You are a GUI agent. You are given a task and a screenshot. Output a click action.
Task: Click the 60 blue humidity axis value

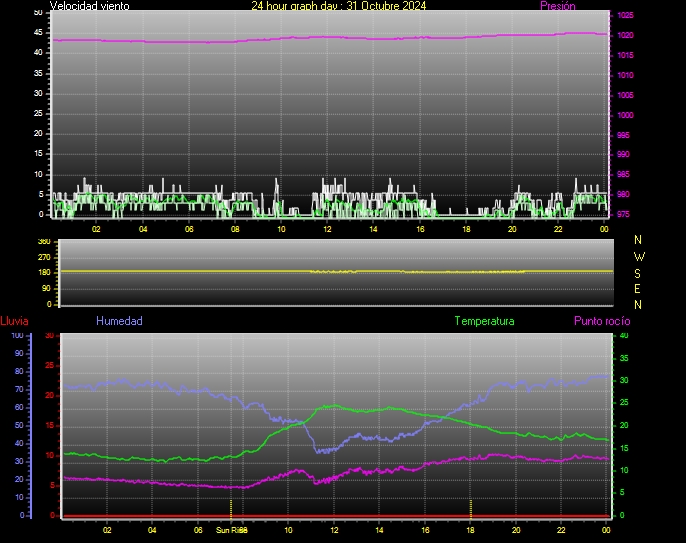pyautogui.click(x=19, y=408)
